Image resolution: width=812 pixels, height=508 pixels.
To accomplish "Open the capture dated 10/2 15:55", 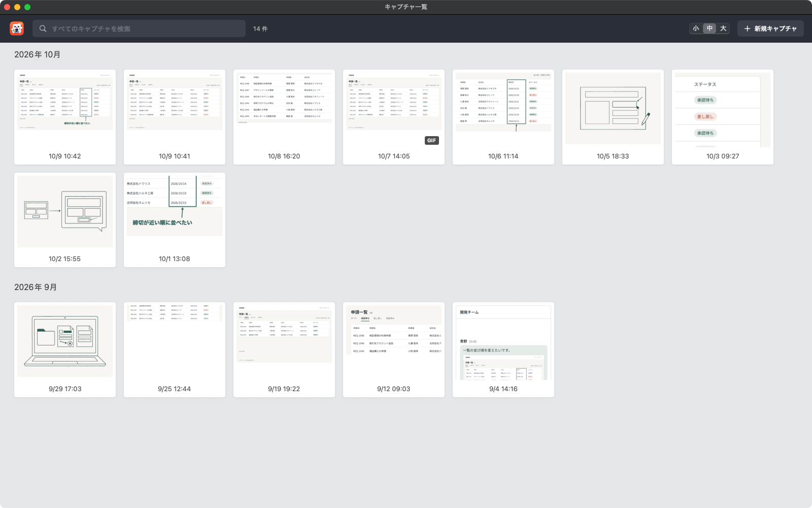I will pos(65,220).
